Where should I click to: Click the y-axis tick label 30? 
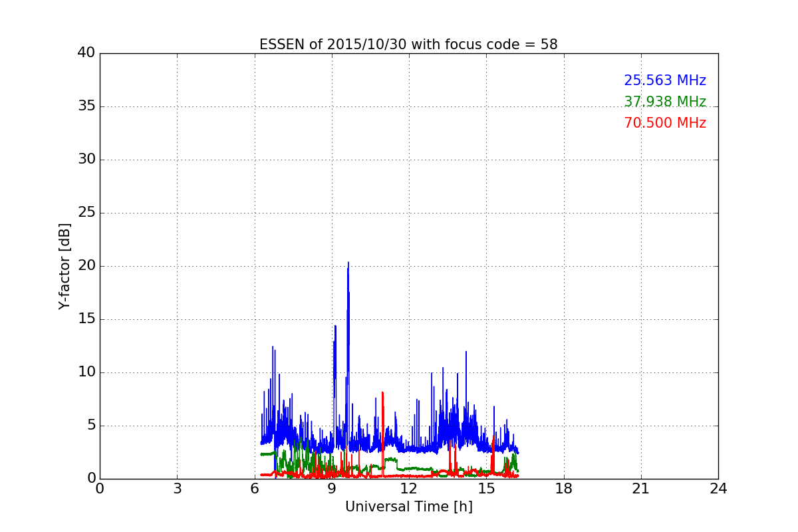click(x=86, y=160)
